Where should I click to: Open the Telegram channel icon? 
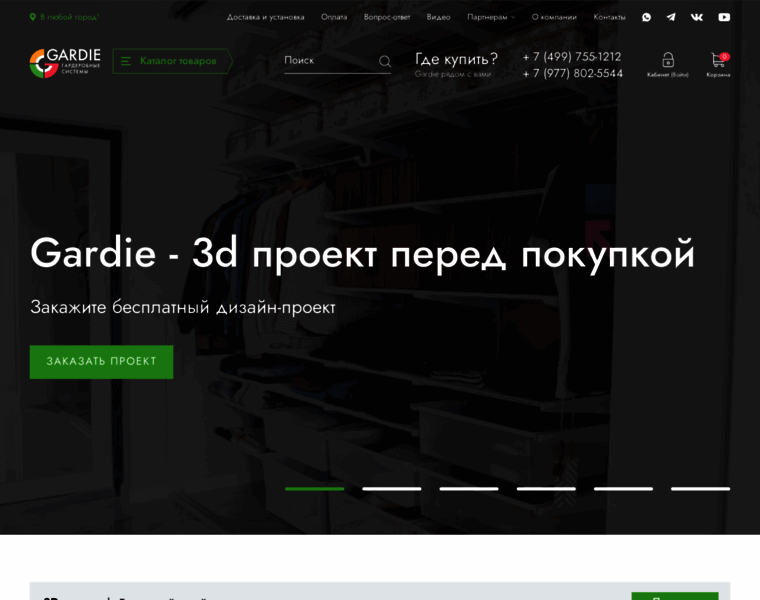click(x=671, y=17)
